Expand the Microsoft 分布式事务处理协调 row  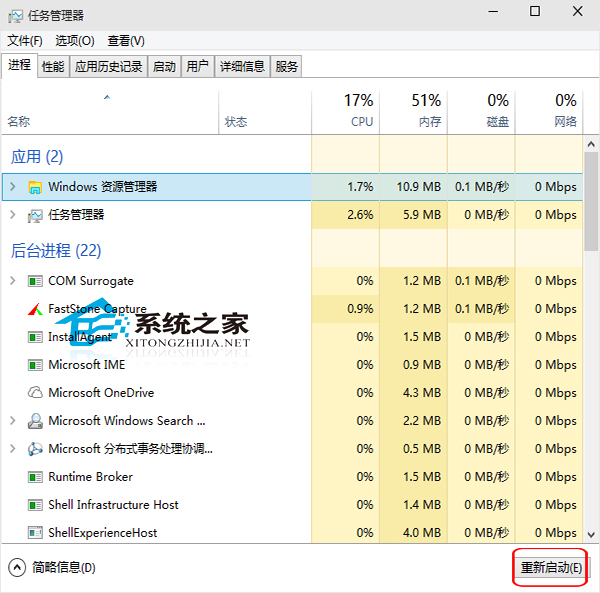pyautogui.click(x=13, y=449)
